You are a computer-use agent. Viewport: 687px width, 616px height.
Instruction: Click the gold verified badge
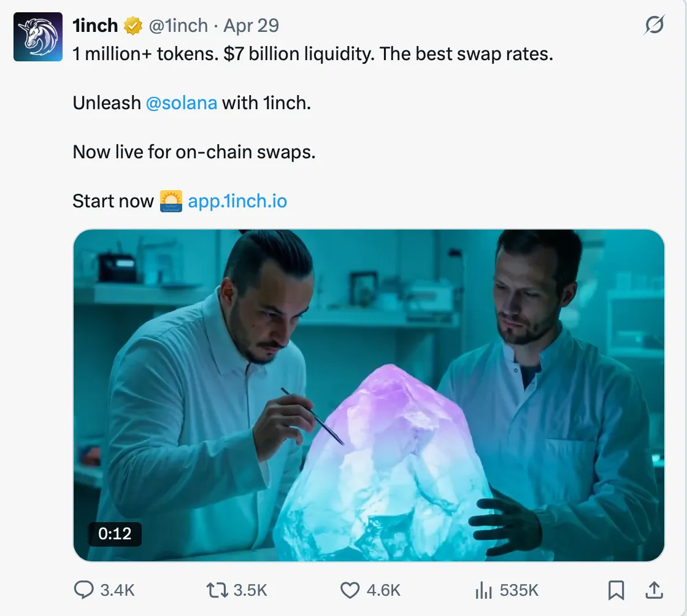pyautogui.click(x=133, y=26)
